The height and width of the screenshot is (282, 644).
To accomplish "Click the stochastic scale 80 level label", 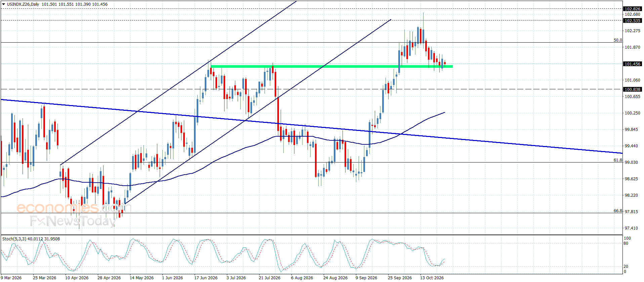I will 626,243.
